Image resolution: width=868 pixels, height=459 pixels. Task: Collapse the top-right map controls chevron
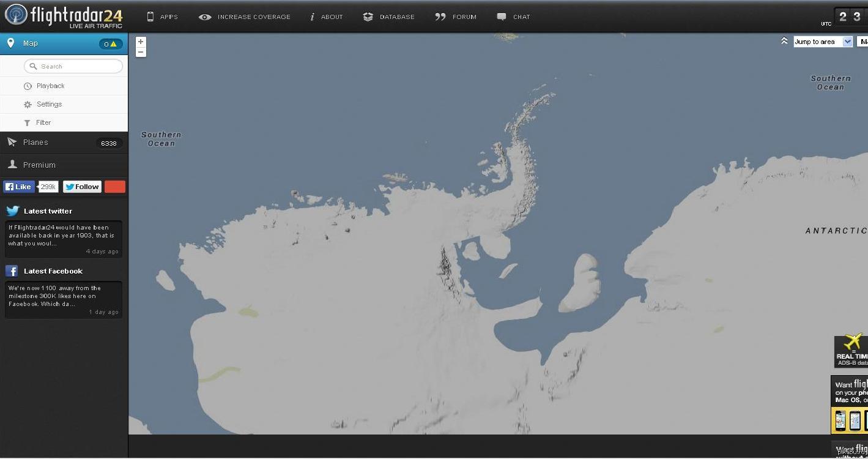pyautogui.click(x=784, y=41)
